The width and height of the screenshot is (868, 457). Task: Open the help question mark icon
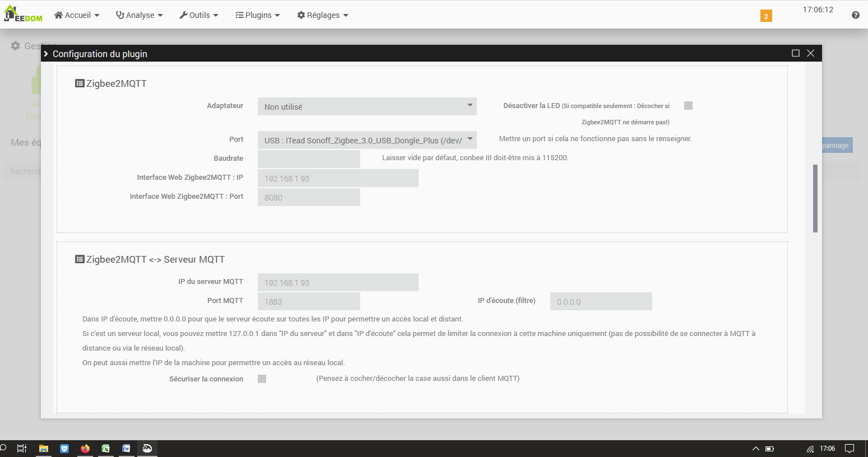855,15
